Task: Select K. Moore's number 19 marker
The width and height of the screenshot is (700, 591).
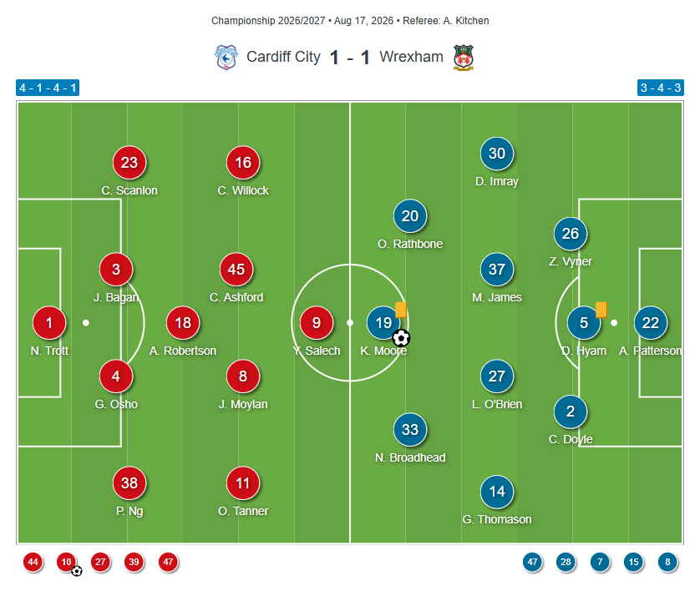Action: (383, 322)
